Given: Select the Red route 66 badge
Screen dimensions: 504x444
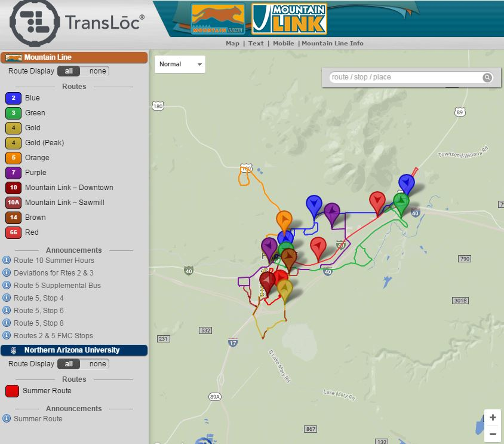Looking at the screenshot, I should [x=13, y=232].
